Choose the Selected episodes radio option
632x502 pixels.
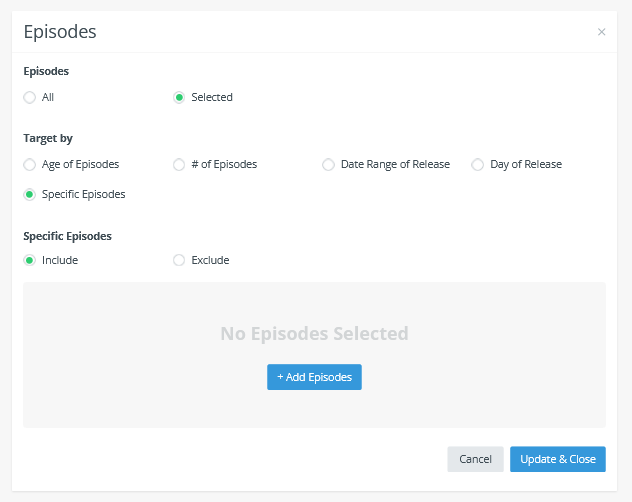(x=179, y=98)
